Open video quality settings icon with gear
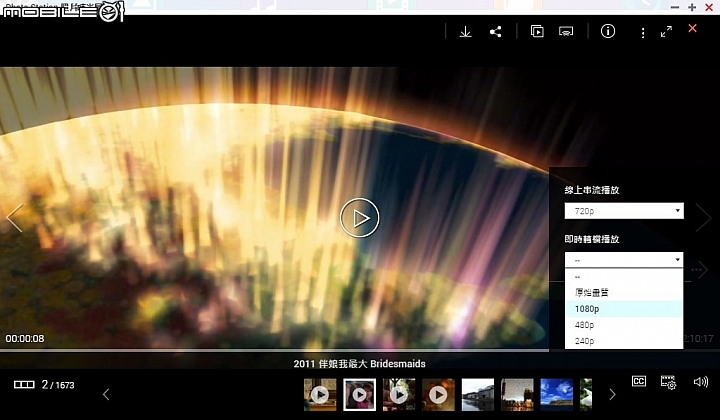The image size is (720, 420). pos(668,382)
